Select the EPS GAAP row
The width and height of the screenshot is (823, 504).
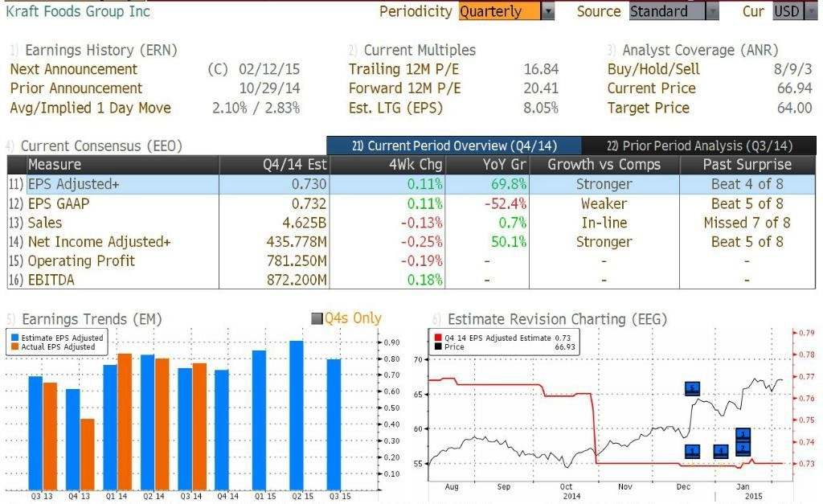[411, 203]
